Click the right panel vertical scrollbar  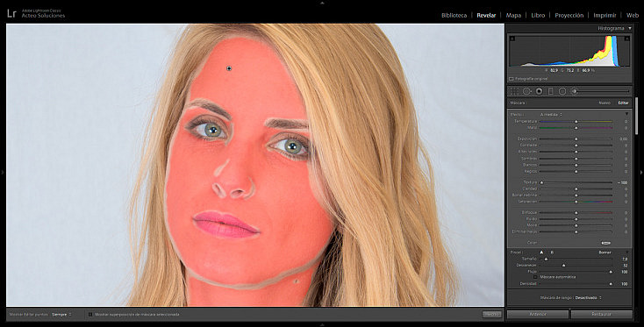point(637,116)
